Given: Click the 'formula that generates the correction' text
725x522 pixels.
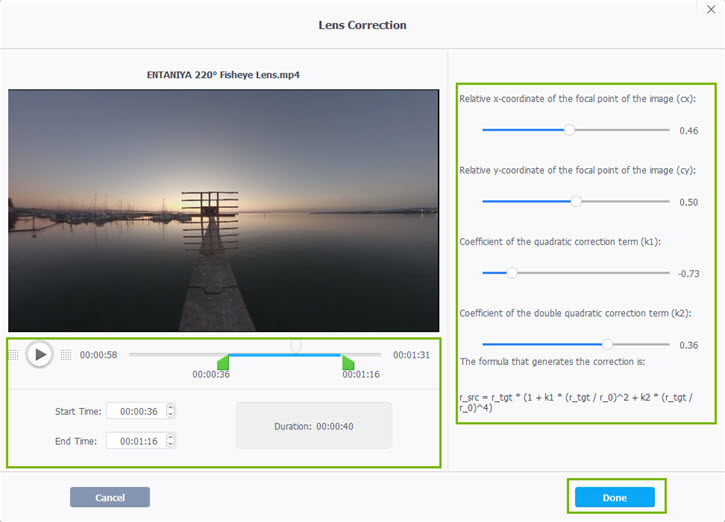Looking at the screenshot, I should click(x=553, y=362).
